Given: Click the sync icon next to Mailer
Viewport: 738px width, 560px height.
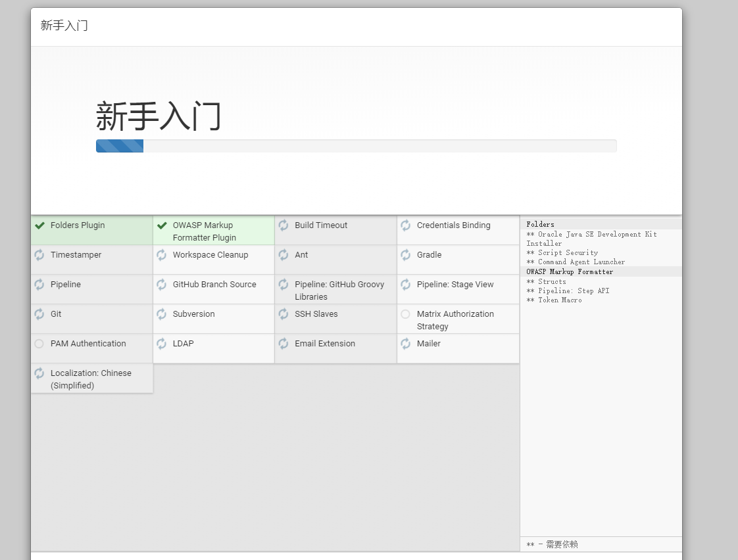Looking at the screenshot, I should [x=406, y=344].
